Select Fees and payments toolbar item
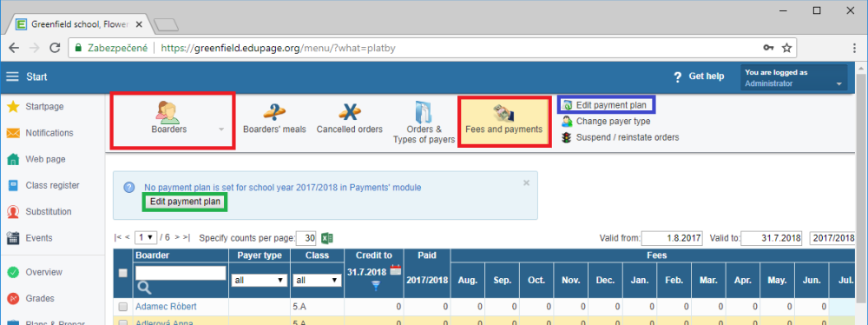 tap(503, 121)
